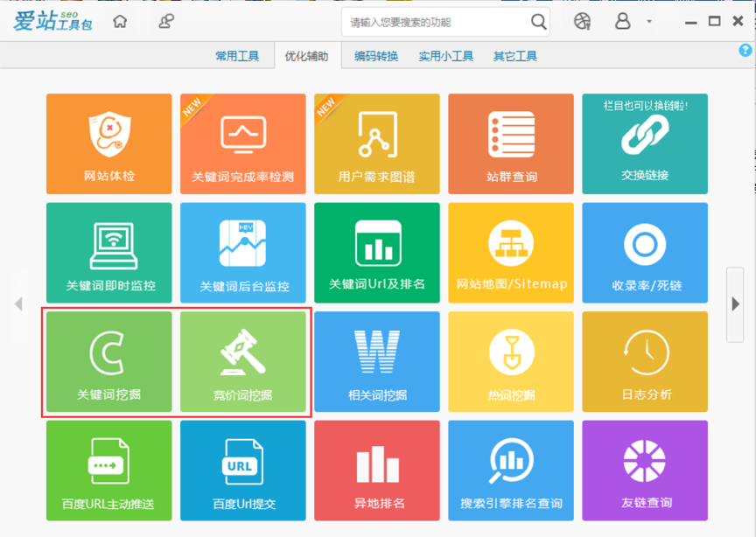Open the 相关词挖掘 tile
Screen dimensions: 756x537
point(377,361)
